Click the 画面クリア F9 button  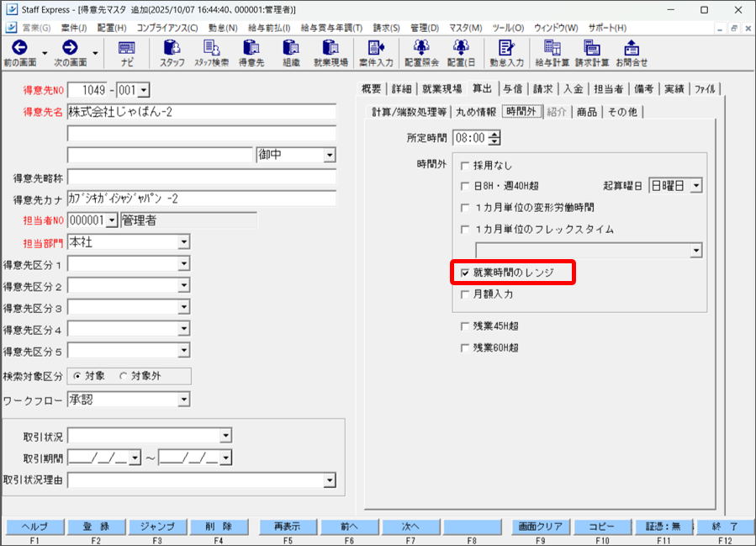coord(540,526)
